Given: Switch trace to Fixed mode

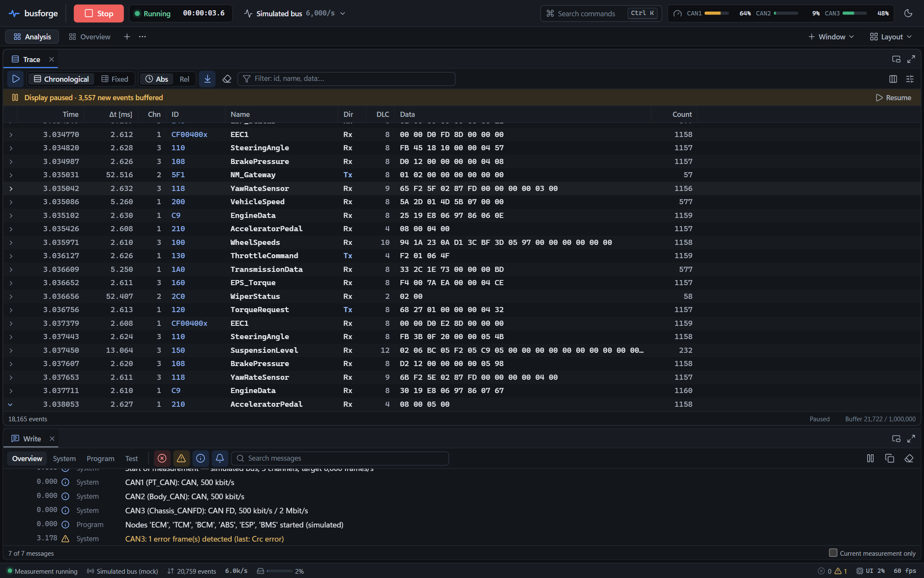Looking at the screenshot, I should pyautogui.click(x=115, y=79).
